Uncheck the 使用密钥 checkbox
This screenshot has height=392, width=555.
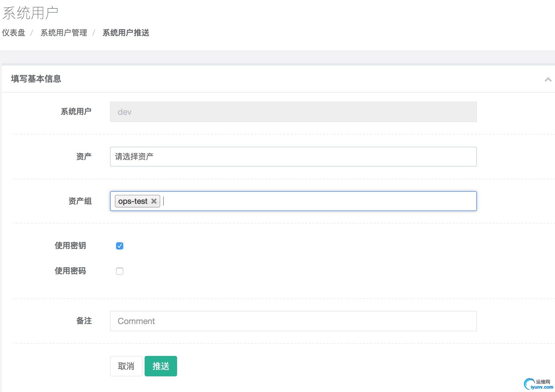click(x=120, y=246)
